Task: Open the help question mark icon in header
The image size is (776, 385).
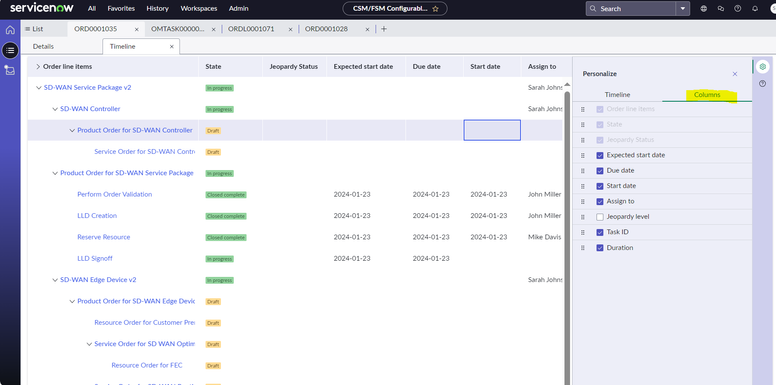Action: [x=737, y=8]
